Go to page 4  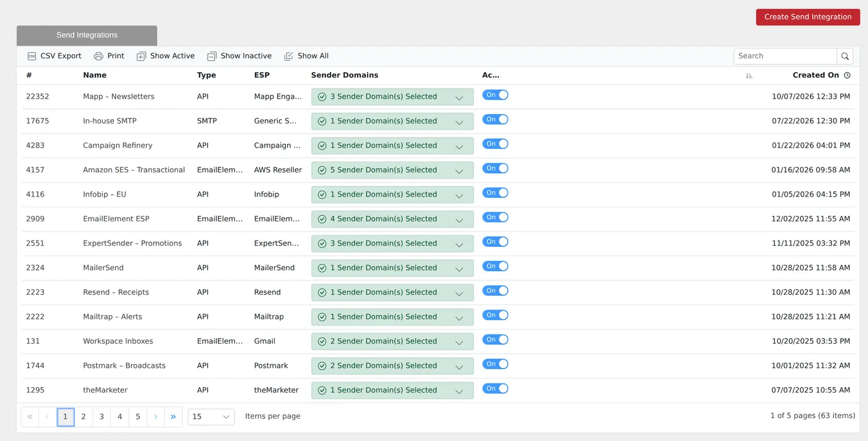click(120, 417)
